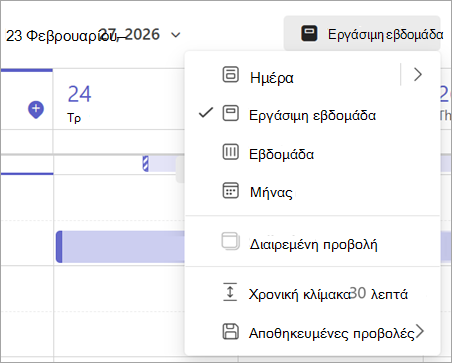
Task: Switch to Εβδομάδα view
Action: (x=313, y=154)
